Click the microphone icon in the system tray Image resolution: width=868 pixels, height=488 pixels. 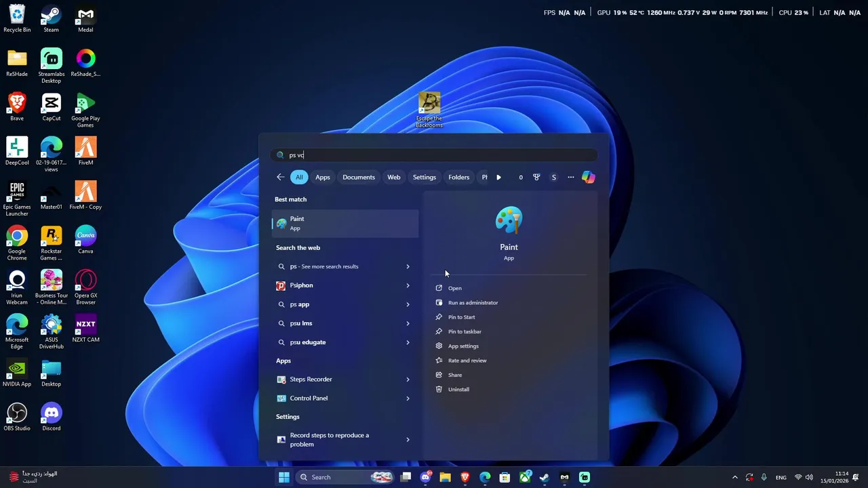click(x=764, y=477)
